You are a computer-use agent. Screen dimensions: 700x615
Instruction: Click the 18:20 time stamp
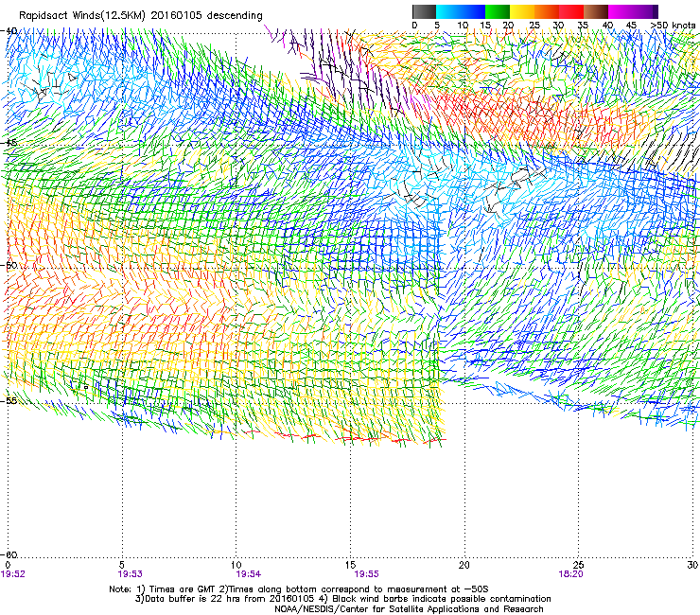pyautogui.click(x=570, y=574)
